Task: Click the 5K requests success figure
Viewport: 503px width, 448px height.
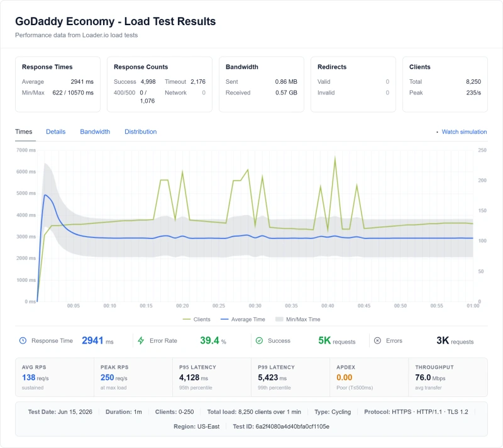Action: tap(336, 340)
